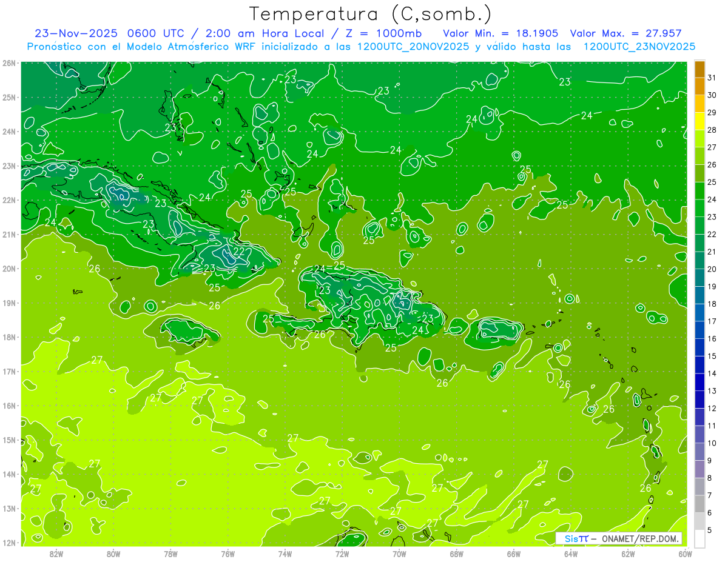The image size is (728, 562).
Task: Click the longitude axis label "66W"
Action: coord(513,554)
